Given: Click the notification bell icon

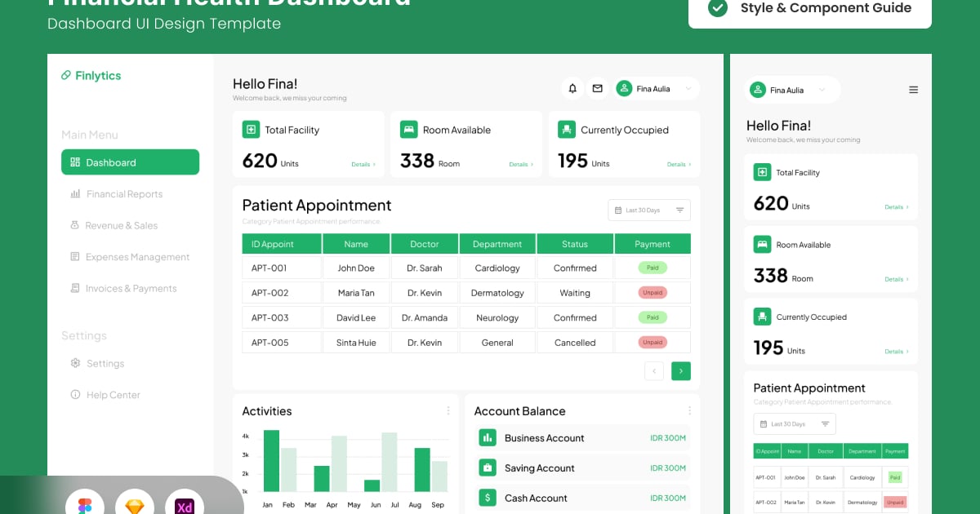Looking at the screenshot, I should [x=572, y=89].
